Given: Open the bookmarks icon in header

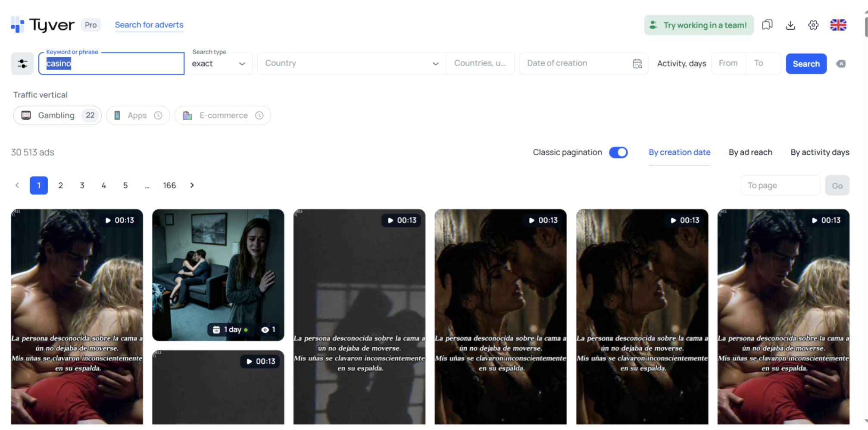Looking at the screenshot, I should (767, 25).
